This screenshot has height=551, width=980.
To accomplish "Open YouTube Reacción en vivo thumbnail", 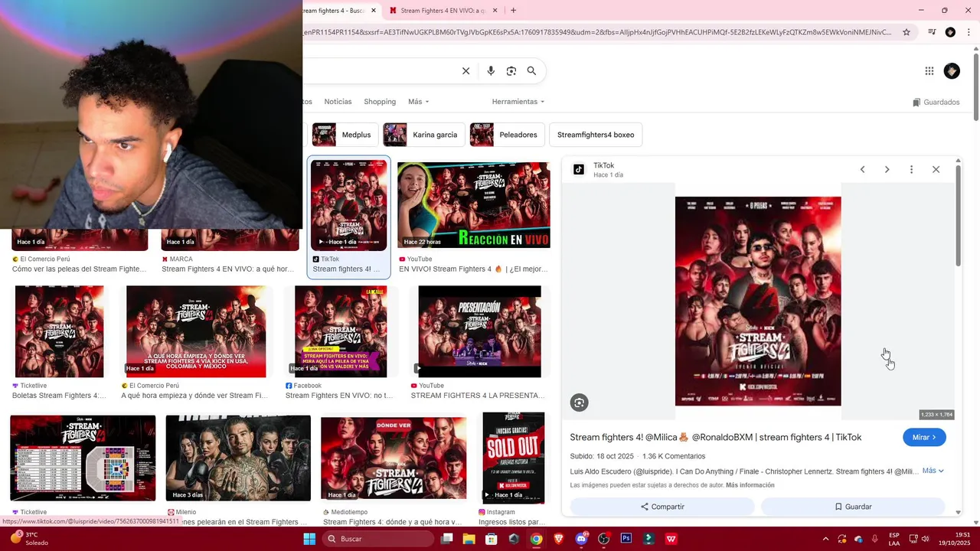I will [474, 206].
